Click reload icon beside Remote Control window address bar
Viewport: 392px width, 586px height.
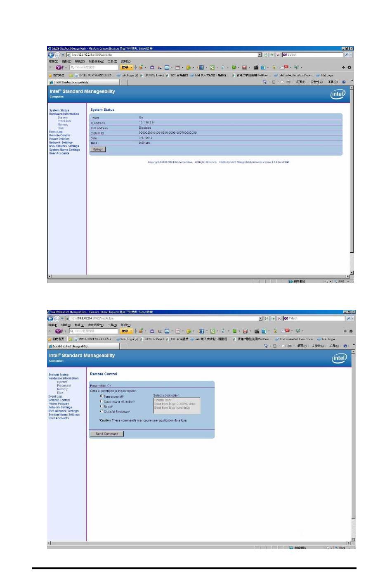273,318
